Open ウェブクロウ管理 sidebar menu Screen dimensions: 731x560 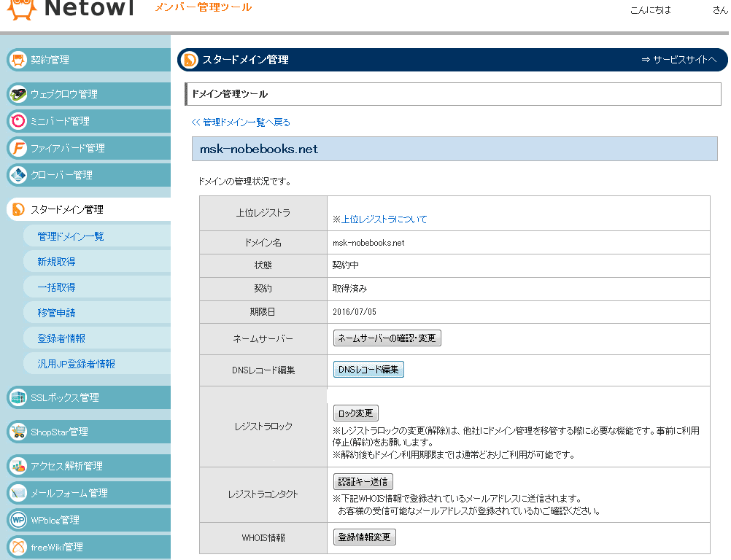[x=88, y=94]
